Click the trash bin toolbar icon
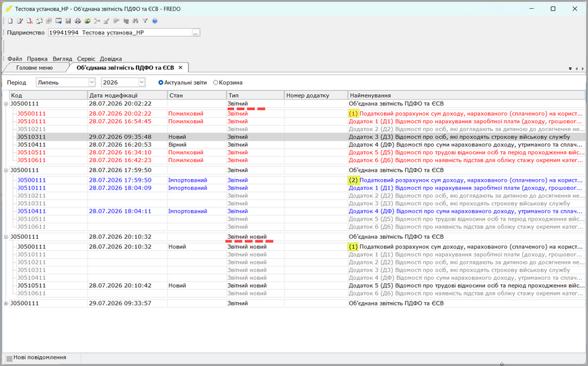The height and width of the screenshot is (366, 588). (x=126, y=21)
